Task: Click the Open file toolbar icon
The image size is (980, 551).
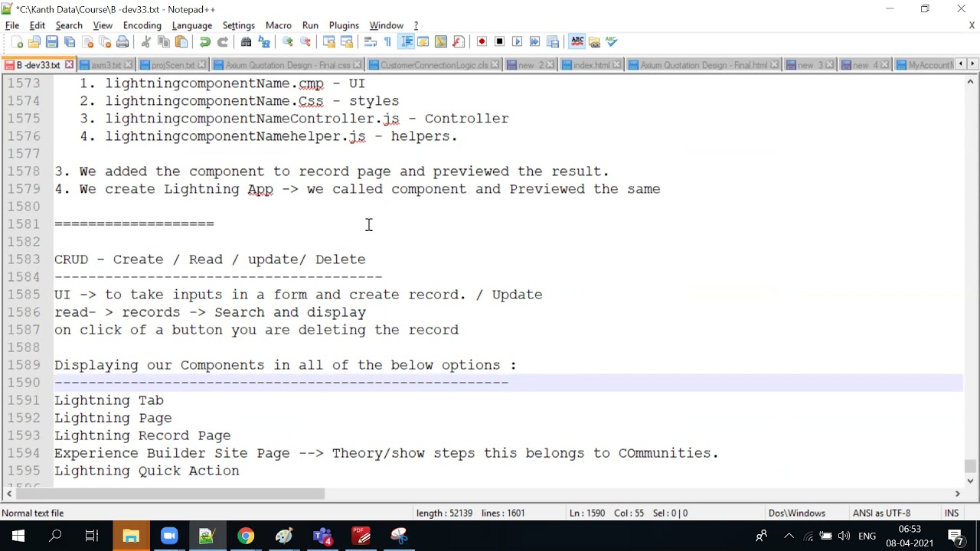Action: coord(34,41)
